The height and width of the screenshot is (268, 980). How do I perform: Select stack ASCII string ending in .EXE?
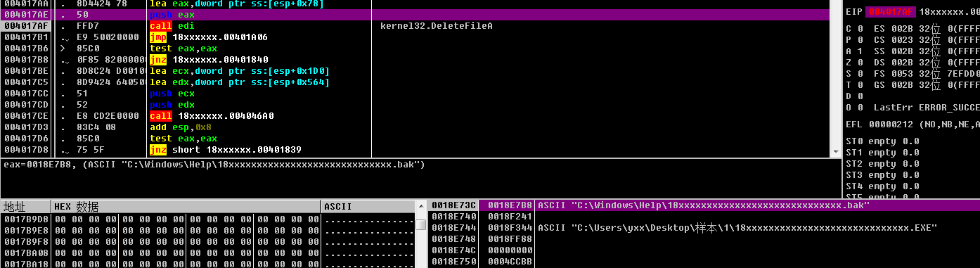coord(737,228)
